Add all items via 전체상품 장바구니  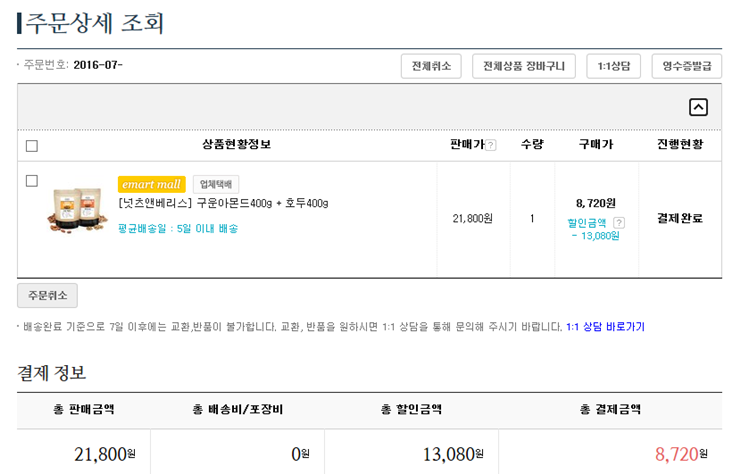pos(523,66)
